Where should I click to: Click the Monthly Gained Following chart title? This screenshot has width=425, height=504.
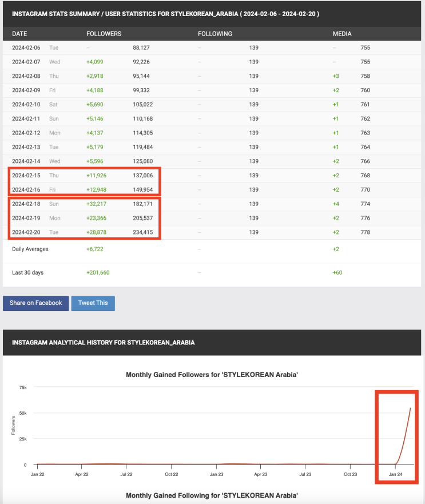[212, 495]
